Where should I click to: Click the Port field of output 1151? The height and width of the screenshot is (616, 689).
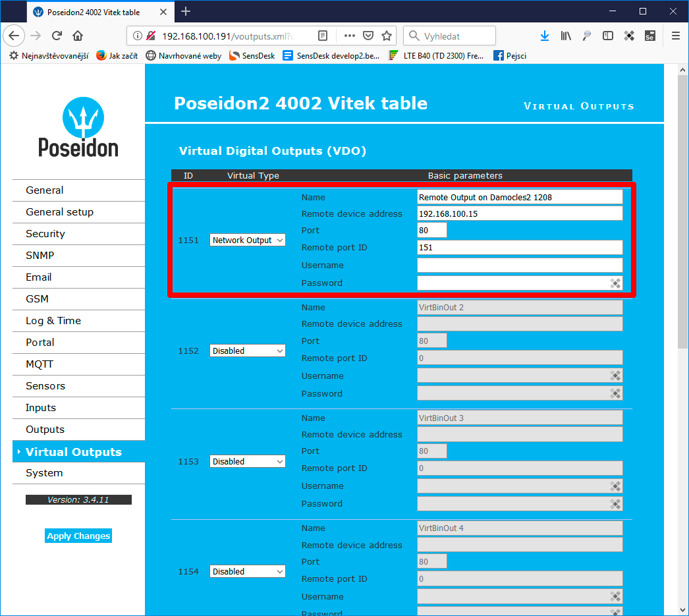point(432,230)
